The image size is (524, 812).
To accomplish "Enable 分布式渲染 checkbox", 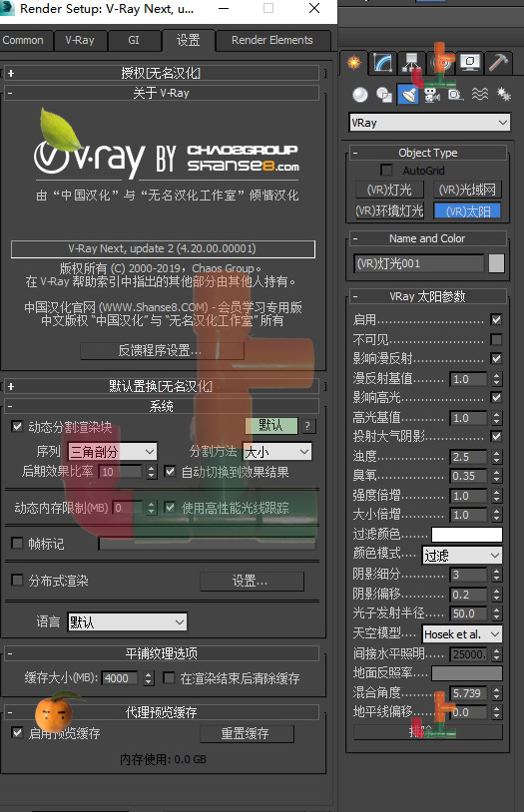I will pyautogui.click(x=17, y=580).
